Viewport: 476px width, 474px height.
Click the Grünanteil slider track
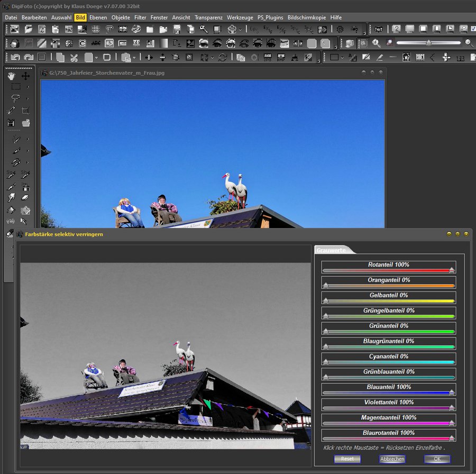(x=389, y=332)
